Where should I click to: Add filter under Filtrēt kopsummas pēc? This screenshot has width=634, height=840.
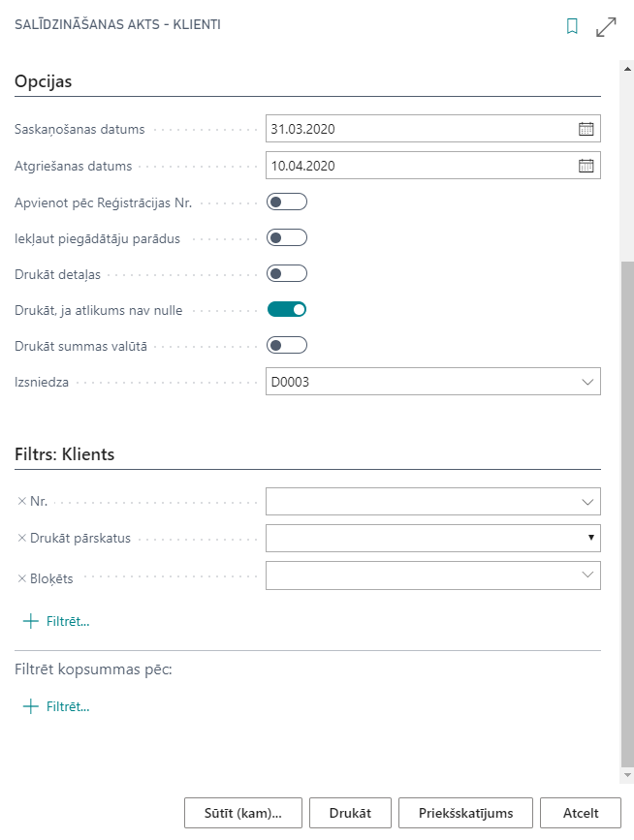point(56,706)
